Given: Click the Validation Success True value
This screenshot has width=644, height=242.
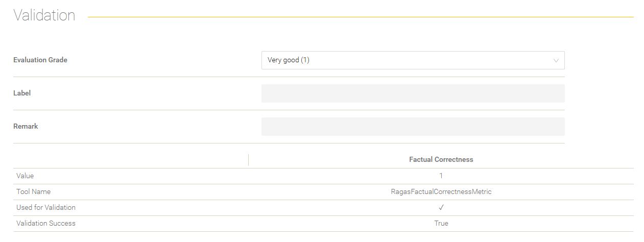Looking at the screenshot, I should [441, 223].
